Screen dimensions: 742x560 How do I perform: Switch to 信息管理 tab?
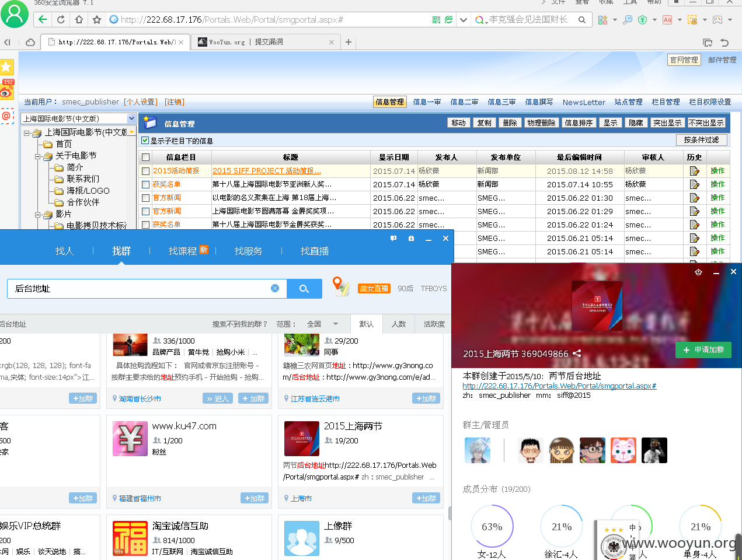pos(389,102)
